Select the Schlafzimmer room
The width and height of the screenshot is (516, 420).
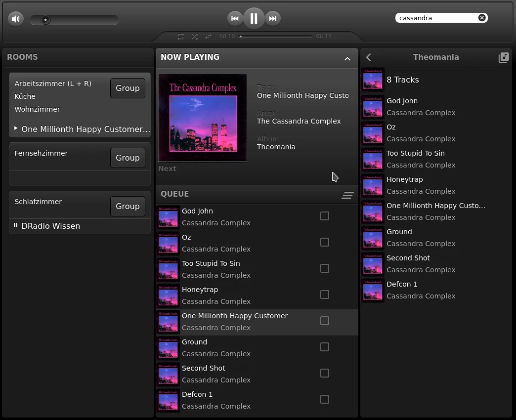pos(38,202)
